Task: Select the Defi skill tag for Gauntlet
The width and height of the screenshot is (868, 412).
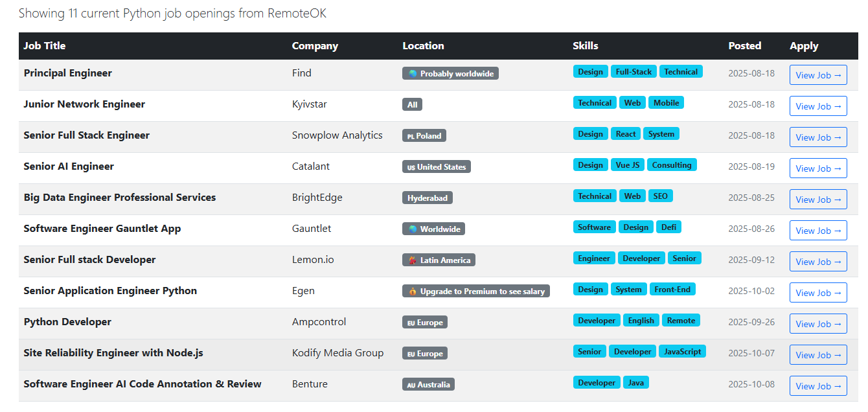Action: pyautogui.click(x=668, y=227)
